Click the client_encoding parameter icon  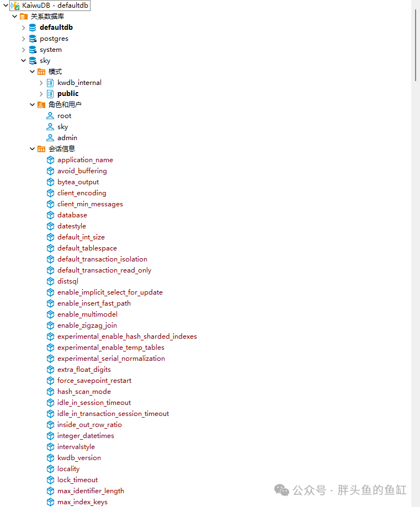(x=50, y=193)
